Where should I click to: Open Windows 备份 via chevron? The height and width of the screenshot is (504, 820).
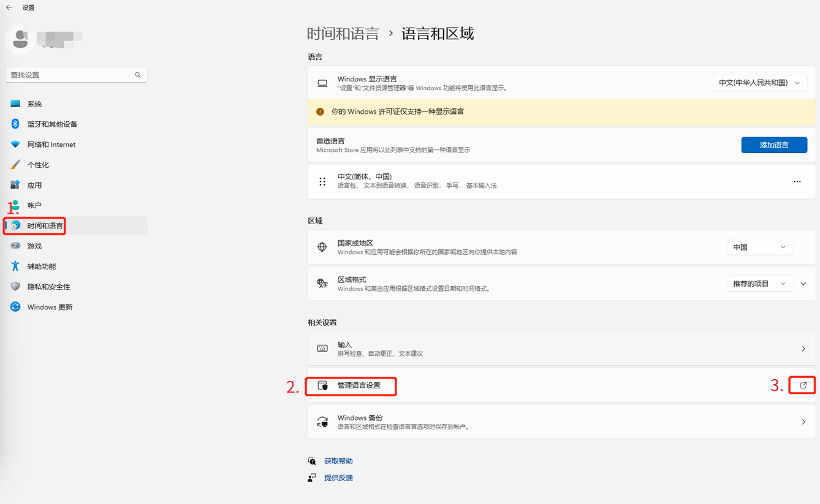pyautogui.click(x=803, y=422)
